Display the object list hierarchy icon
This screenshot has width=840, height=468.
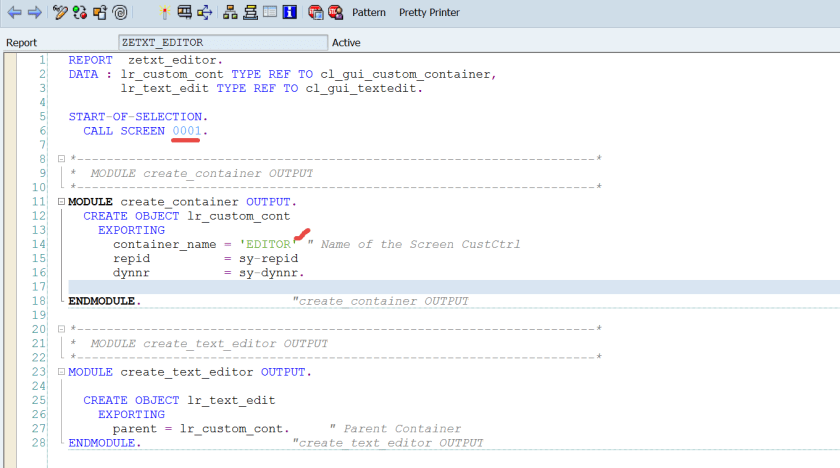tap(230, 12)
